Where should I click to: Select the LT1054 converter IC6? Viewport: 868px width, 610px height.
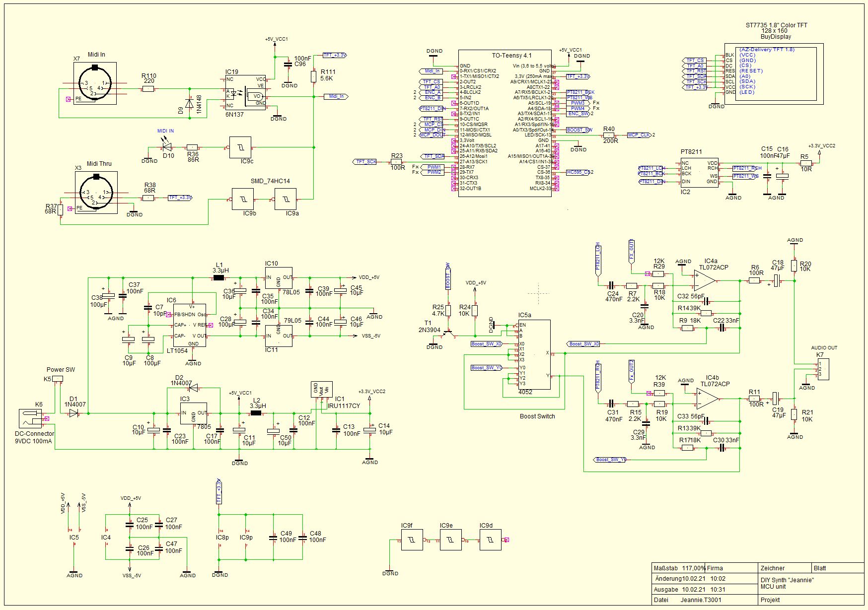189,325
